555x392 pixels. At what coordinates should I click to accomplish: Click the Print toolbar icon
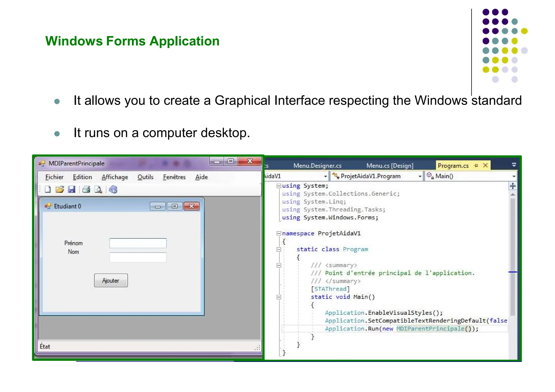click(x=86, y=189)
